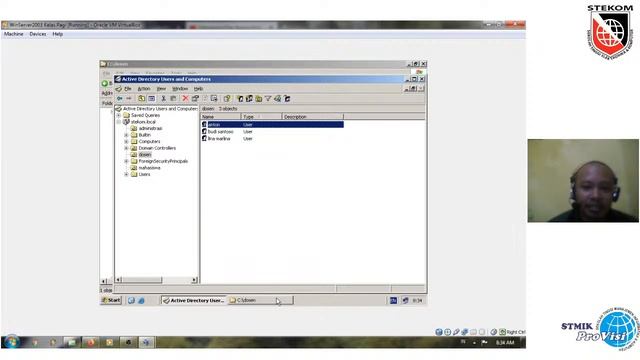
Task: Click the guest network tray icon
Action: (x=405, y=301)
